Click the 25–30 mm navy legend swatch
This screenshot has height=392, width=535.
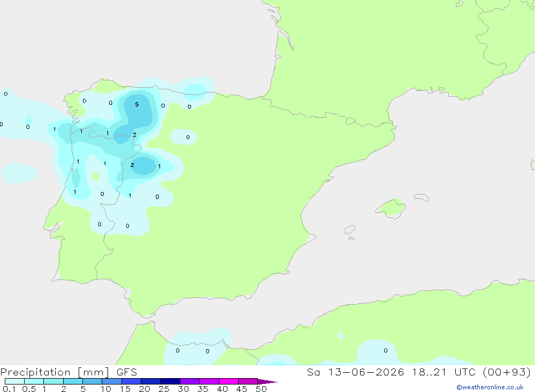point(170,381)
